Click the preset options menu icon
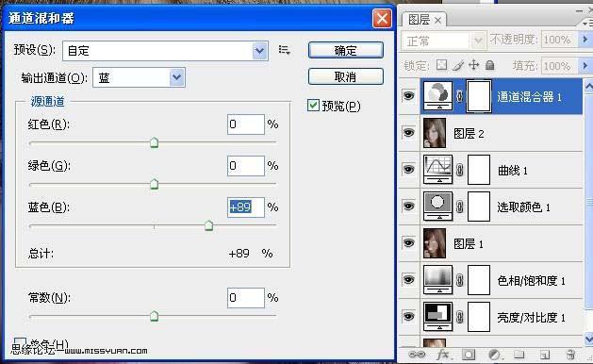This screenshot has width=593, height=364. (x=284, y=50)
